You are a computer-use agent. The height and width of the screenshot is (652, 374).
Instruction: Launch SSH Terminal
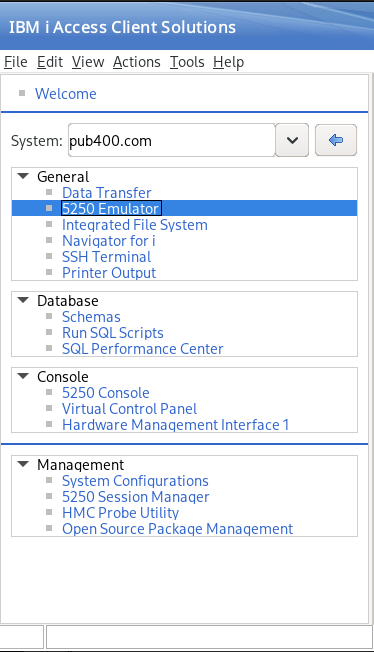[107, 257]
